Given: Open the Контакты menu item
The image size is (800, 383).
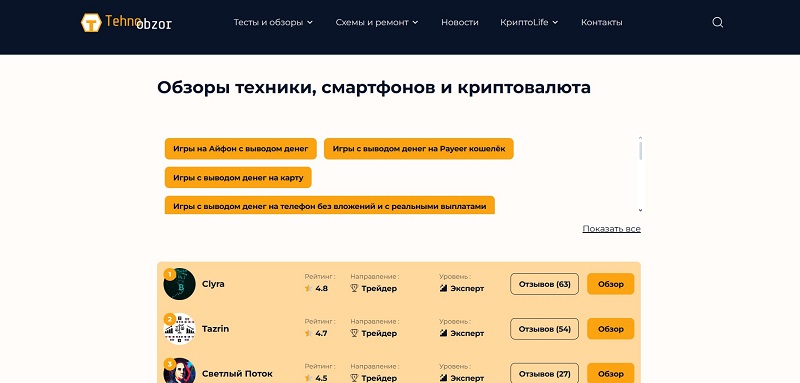Looking at the screenshot, I should point(602,22).
